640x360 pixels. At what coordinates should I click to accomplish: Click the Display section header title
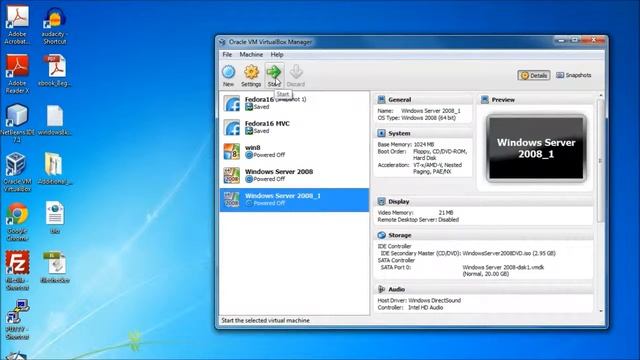tap(399, 202)
